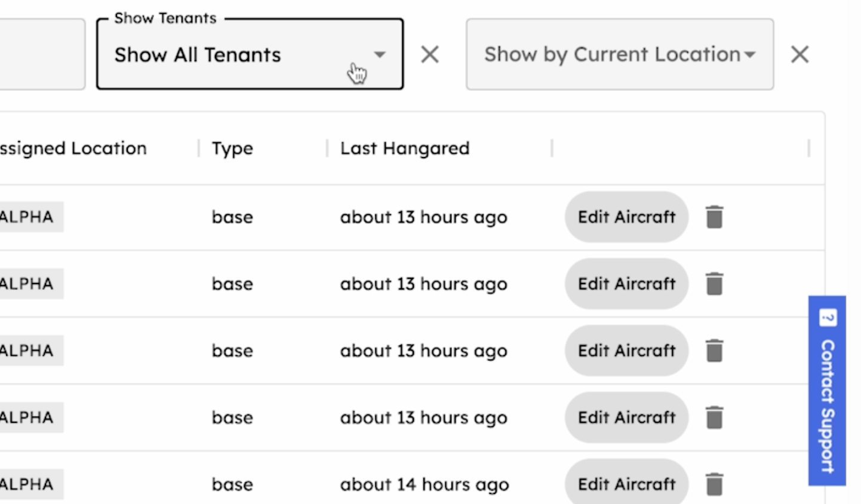Click trash icon in fifth aircraft row
861x504 pixels.
click(x=714, y=484)
